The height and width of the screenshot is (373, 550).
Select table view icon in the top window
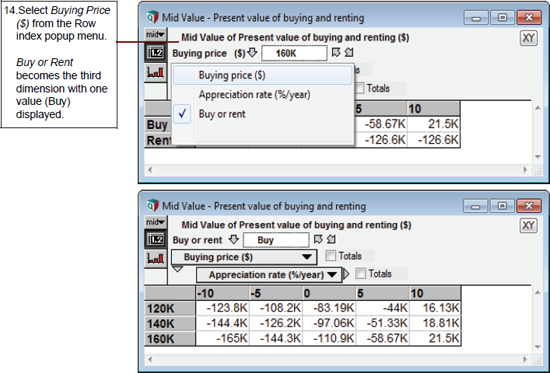(155, 53)
